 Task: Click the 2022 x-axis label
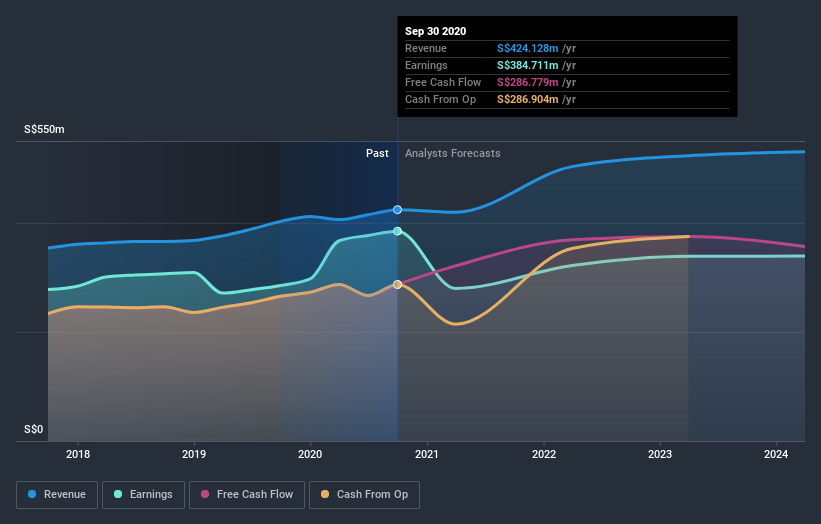pyautogui.click(x=544, y=454)
